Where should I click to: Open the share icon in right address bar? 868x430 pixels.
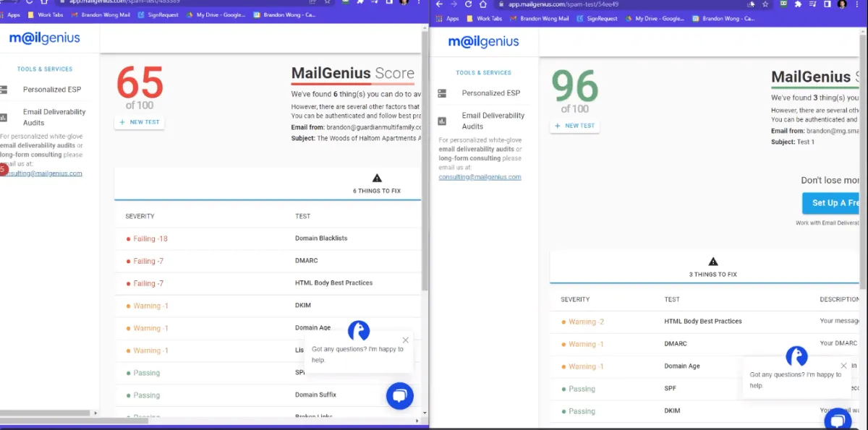(x=752, y=4)
